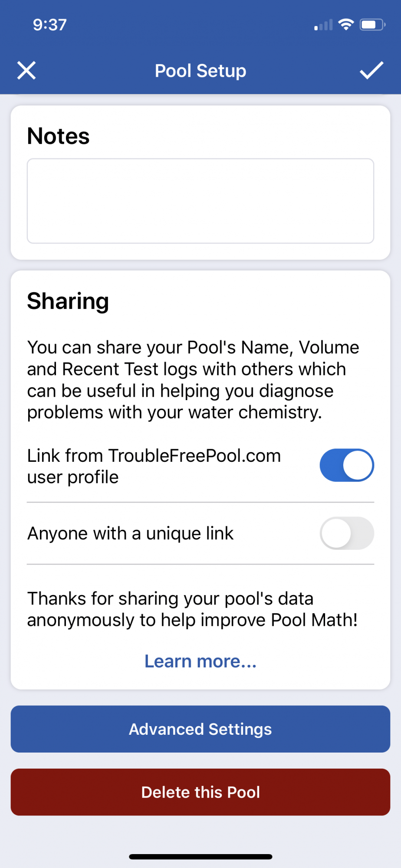Tap Delete this Pool button
This screenshot has width=401, height=868.
click(x=200, y=792)
